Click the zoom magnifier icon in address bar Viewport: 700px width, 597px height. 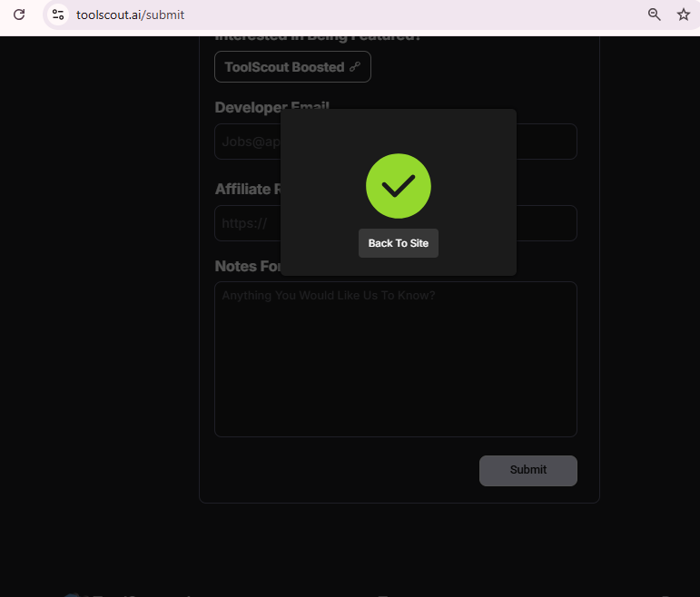pyautogui.click(x=654, y=15)
